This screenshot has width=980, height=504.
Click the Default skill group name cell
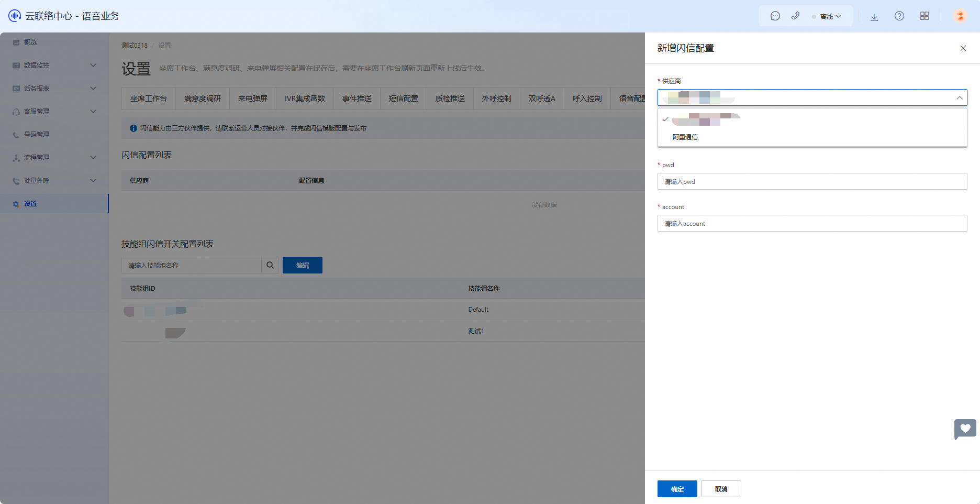(478, 310)
